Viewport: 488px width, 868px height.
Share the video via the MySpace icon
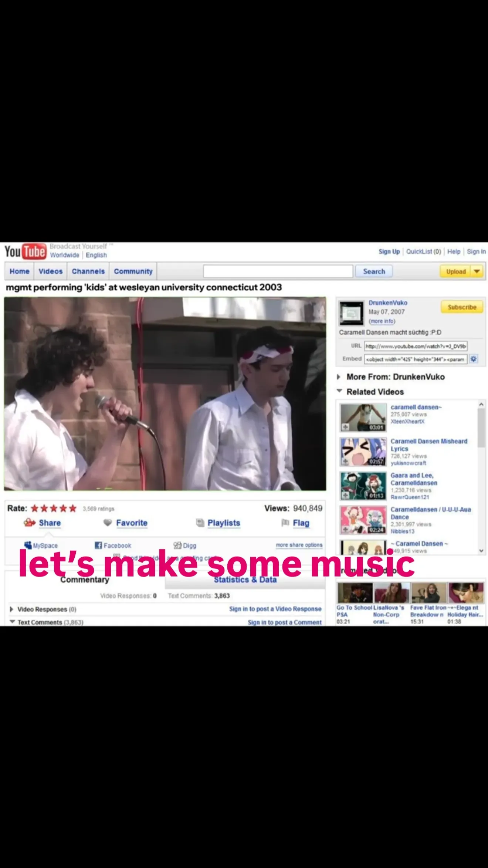coord(28,545)
